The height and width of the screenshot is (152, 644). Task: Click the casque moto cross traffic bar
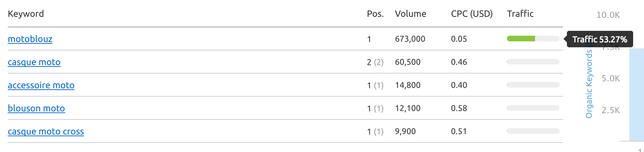click(x=533, y=131)
